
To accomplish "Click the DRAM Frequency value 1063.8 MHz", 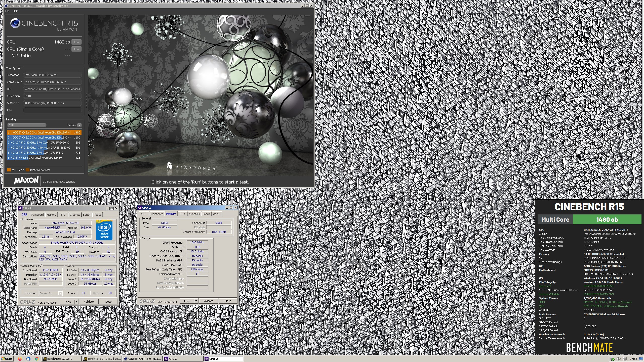I will pos(197,242).
